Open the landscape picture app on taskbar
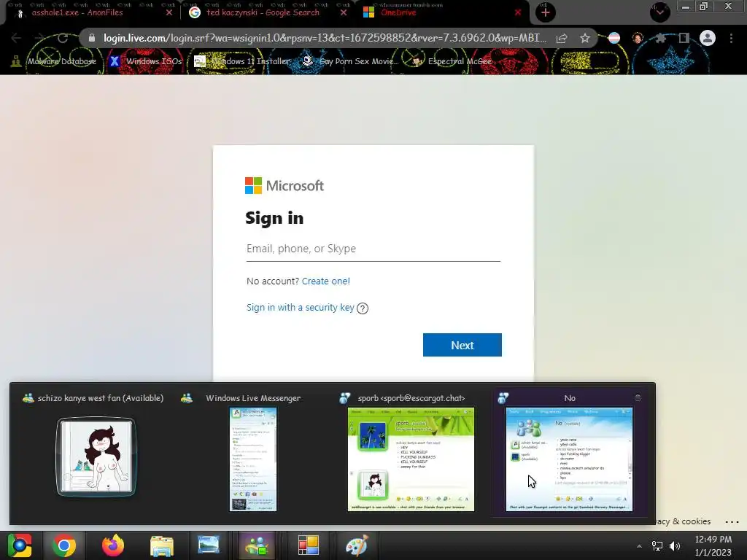 pos(208,545)
